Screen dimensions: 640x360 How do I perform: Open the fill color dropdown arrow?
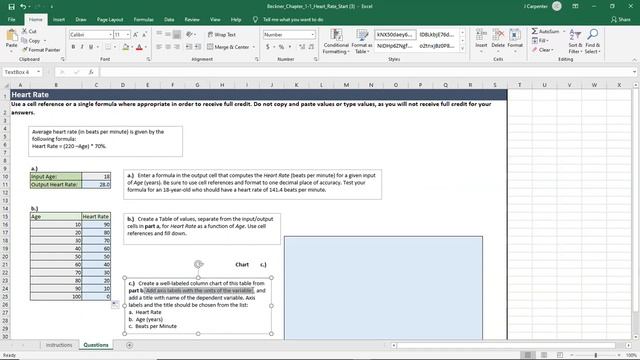[132, 47]
